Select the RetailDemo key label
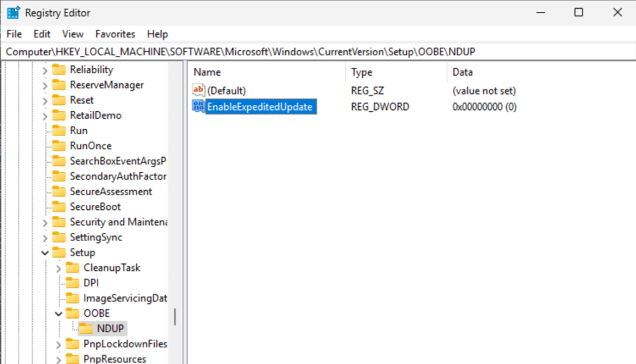Viewport: 636px width, 364px height. tap(96, 116)
